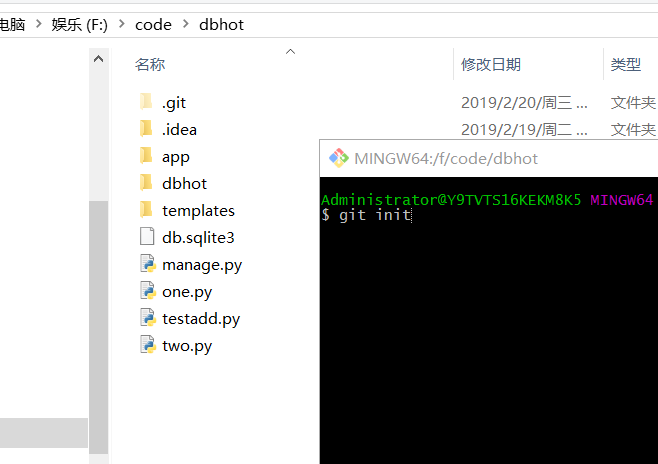
Task: Select the .idea file name
Action: pos(179,130)
